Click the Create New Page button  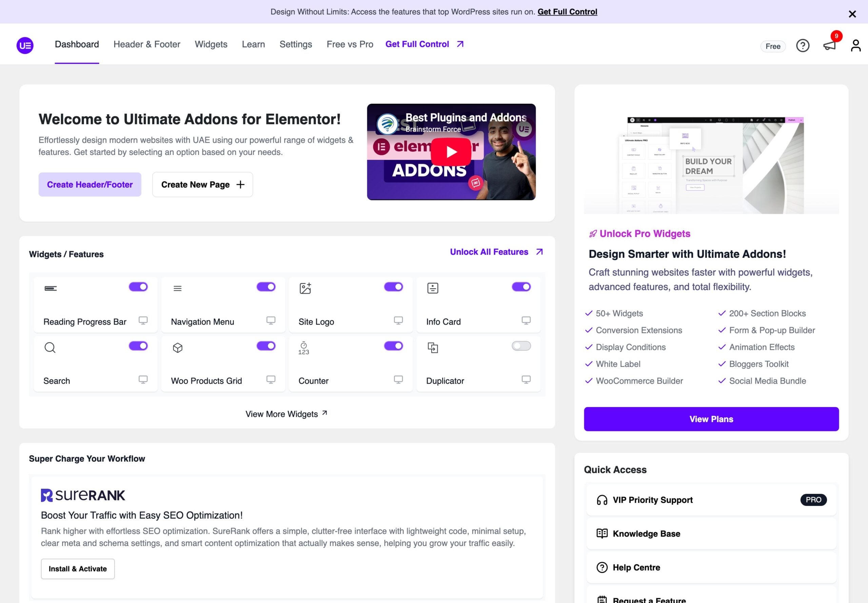[202, 184]
